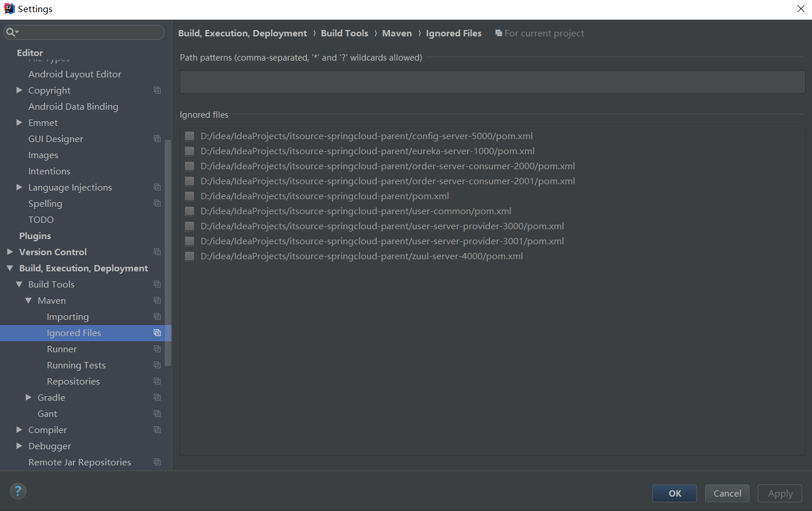Open Android Layout Editor settings
The image size is (812, 511).
(75, 74)
